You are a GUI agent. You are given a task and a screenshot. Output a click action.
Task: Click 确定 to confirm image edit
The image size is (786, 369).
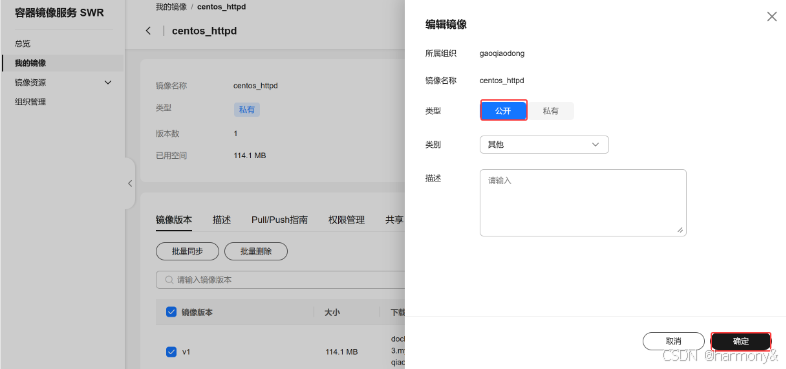point(741,341)
